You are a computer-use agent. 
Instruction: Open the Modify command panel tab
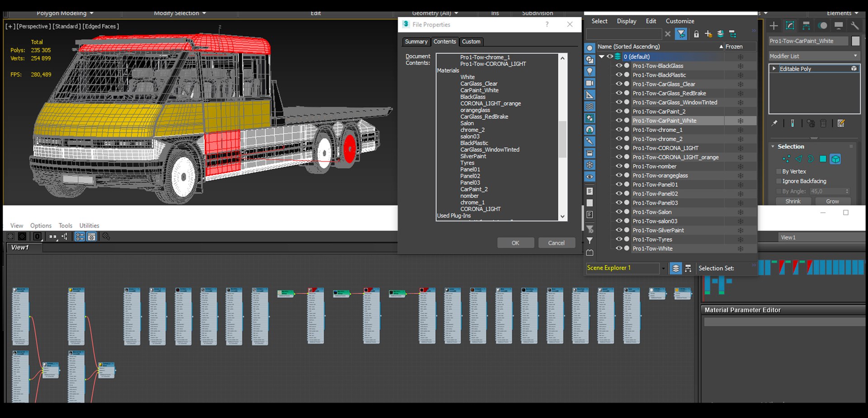[x=790, y=26]
